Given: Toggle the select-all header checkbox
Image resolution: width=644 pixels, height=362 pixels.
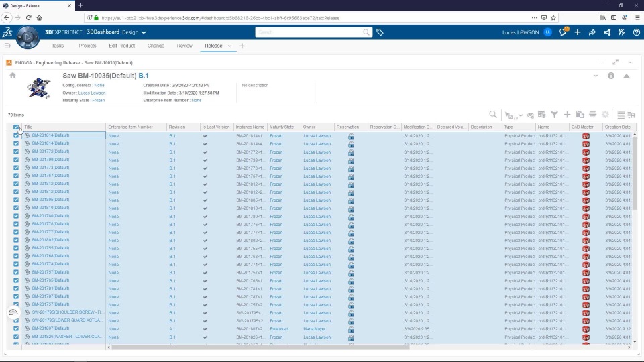Looking at the screenshot, I should [x=16, y=127].
